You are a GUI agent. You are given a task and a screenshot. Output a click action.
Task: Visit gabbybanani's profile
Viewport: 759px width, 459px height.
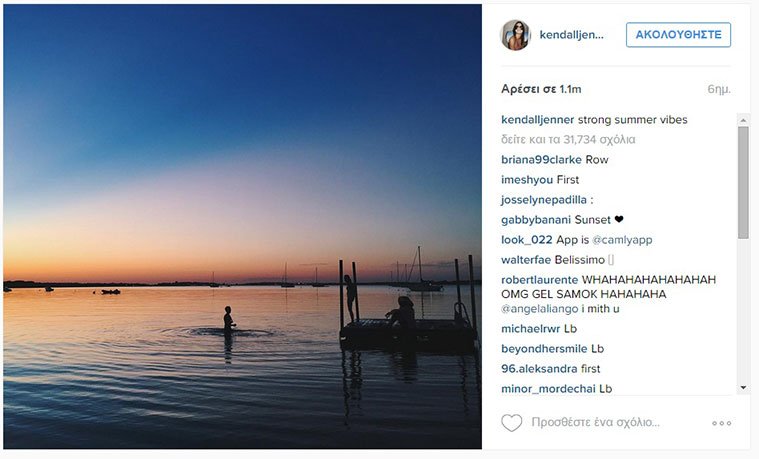pos(536,220)
